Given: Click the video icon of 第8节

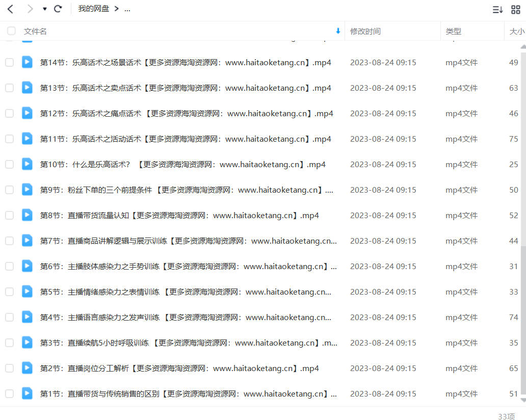Looking at the screenshot, I should [27, 215].
